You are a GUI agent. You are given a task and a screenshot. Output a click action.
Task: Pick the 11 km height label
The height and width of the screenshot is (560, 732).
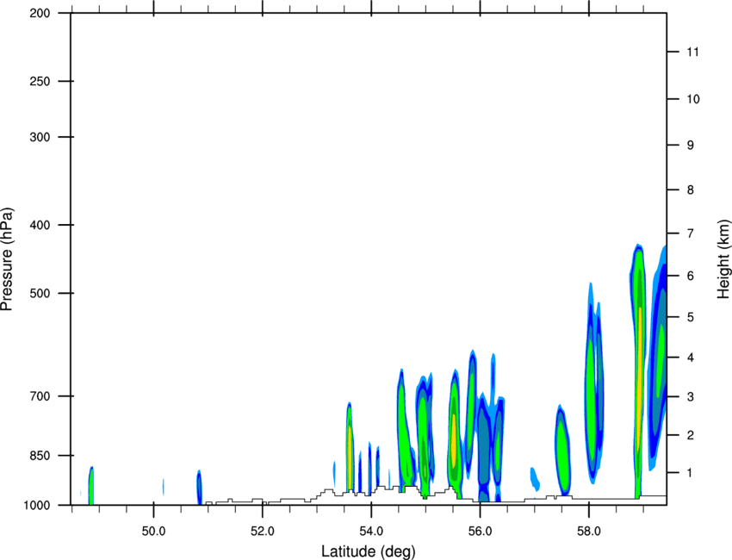pyautogui.click(x=693, y=52)
